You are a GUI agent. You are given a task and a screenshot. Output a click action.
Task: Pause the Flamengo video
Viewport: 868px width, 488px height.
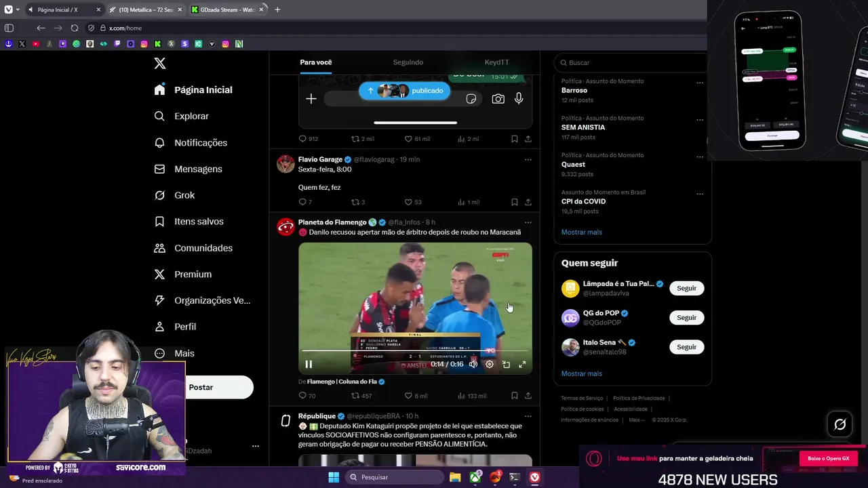point(309,364)
